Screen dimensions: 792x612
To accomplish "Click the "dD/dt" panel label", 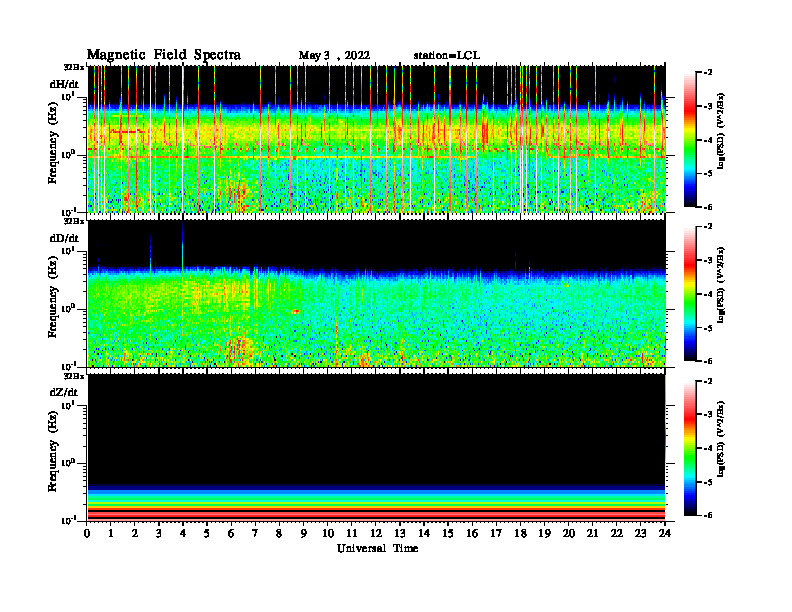I will pyautogui.click(x=64, y=238).
